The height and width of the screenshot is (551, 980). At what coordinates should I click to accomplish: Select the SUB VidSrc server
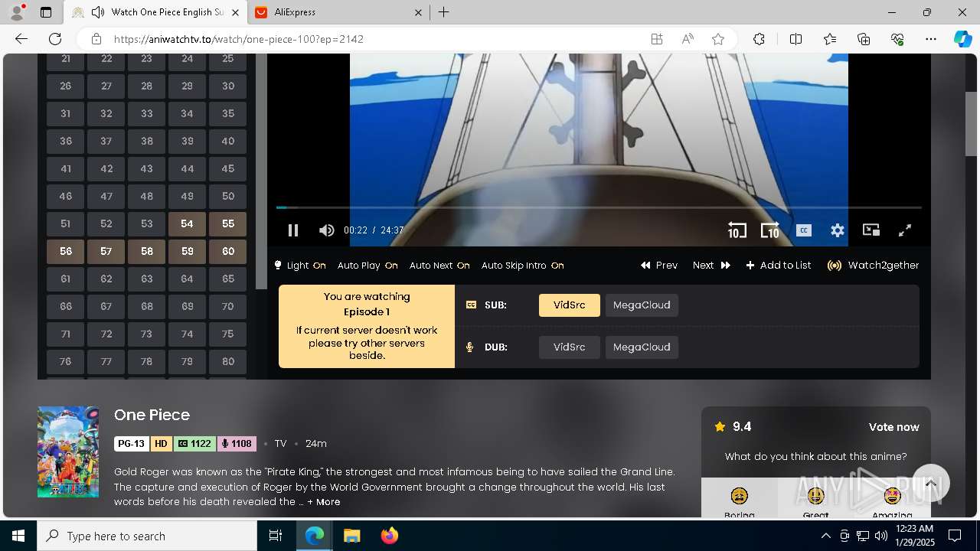[x=569, y=305]
